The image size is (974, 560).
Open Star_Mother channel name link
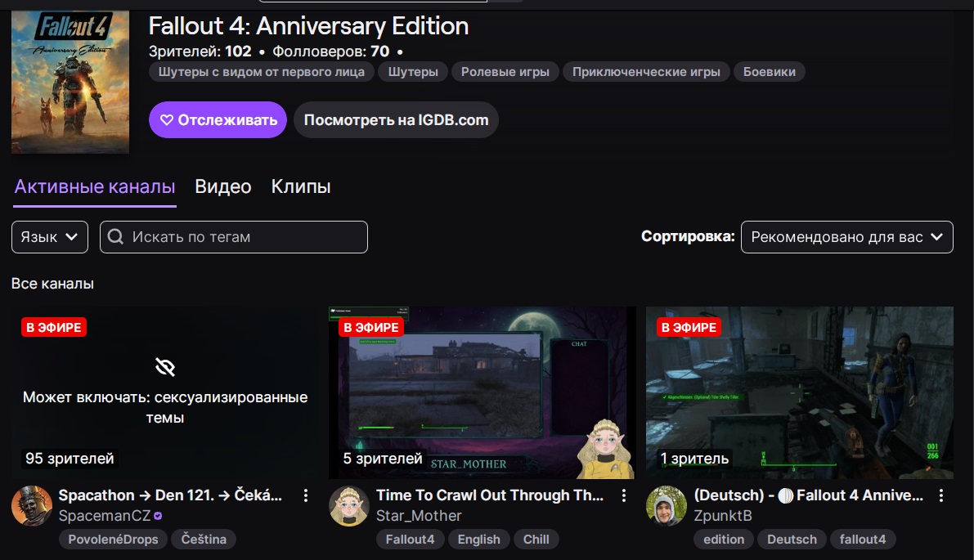tap(419, 516)
